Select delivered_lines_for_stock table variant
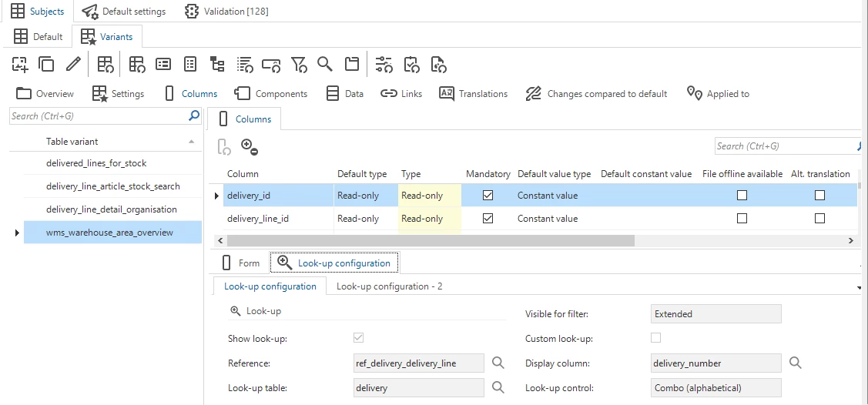 point(112,163)
